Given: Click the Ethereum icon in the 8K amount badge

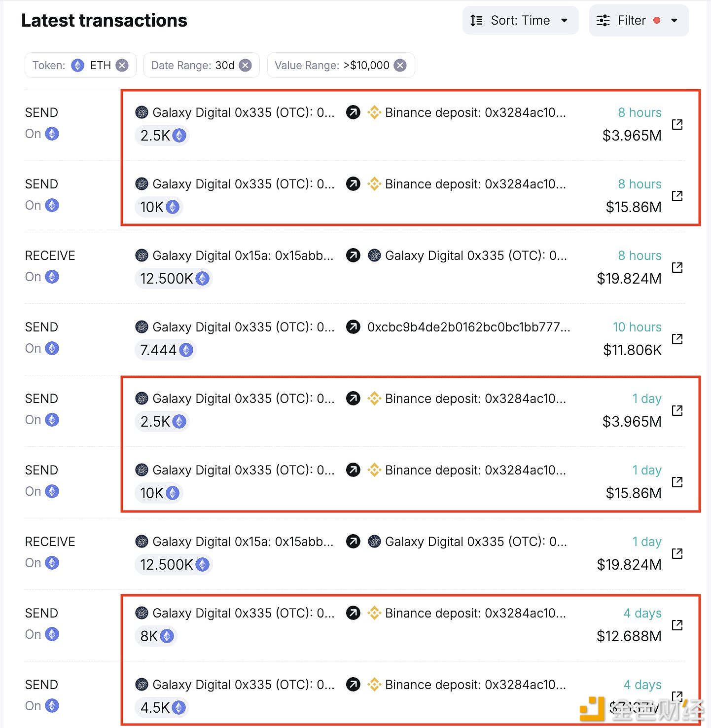Looking at the screenshot, I should click(168, 636).
